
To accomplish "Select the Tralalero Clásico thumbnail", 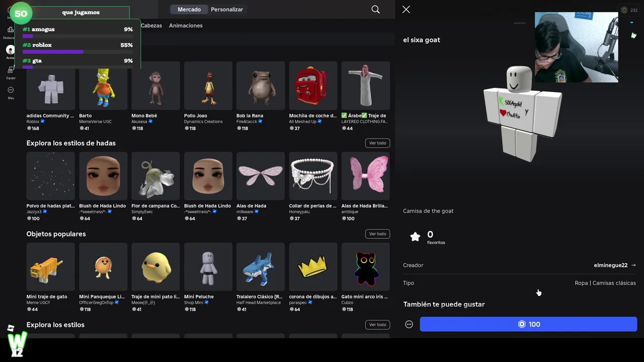I will (261, 267).
